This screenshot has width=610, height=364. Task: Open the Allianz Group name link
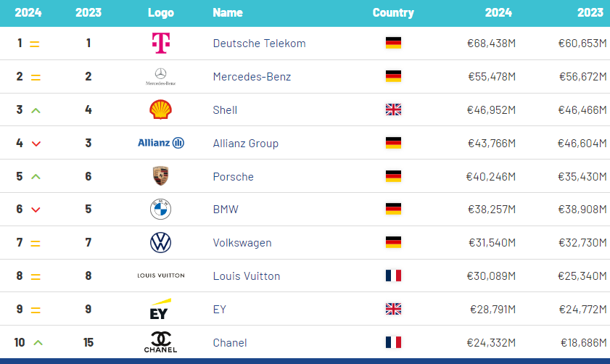245,143
